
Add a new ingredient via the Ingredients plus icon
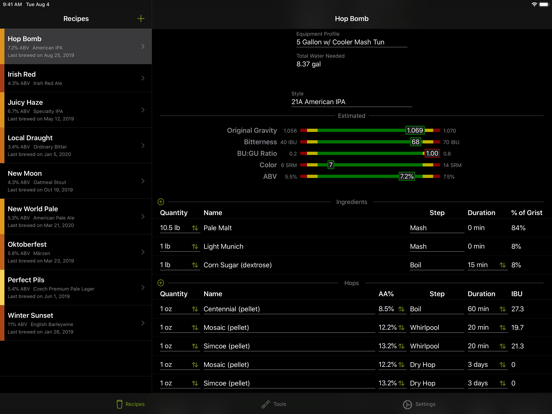coord(161,202)
